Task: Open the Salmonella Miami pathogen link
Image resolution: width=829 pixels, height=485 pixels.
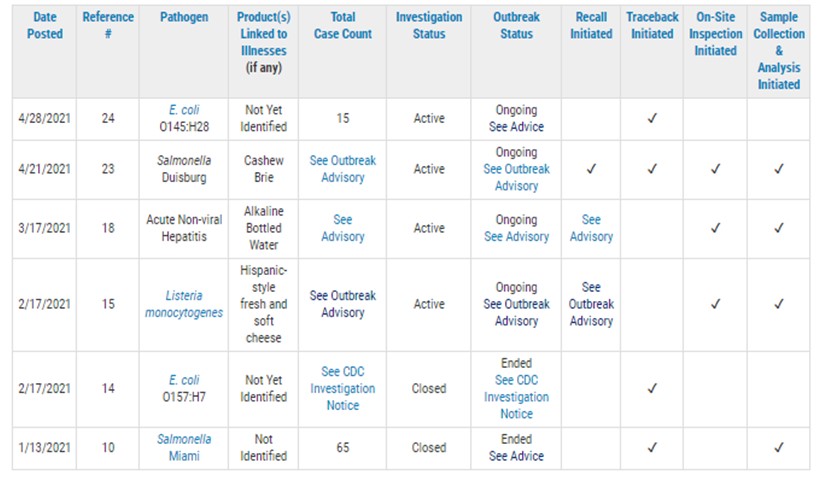Action: coord(182,448)
